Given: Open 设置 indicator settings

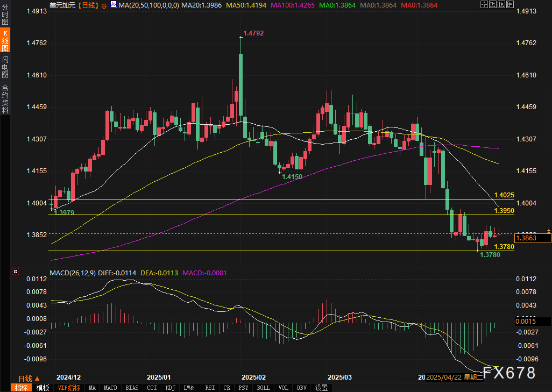Looking at the screenshot, I should pyautogui.click(x=322, y=388).
